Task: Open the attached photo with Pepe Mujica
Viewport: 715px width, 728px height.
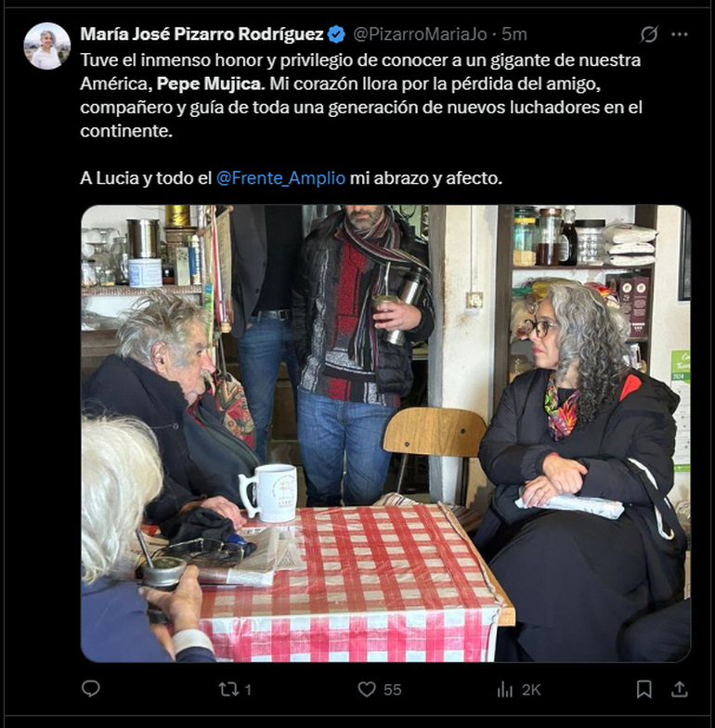Action: click(386, 433)
